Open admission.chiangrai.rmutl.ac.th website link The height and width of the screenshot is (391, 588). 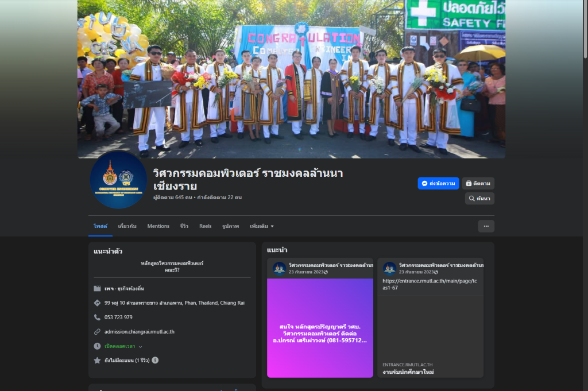click(x=139, y=332)
